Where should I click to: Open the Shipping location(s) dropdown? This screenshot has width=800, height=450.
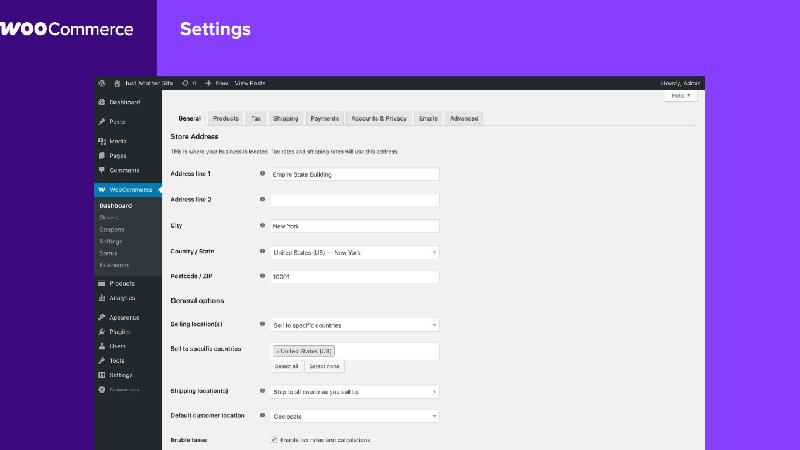click(x=355, y=392)
